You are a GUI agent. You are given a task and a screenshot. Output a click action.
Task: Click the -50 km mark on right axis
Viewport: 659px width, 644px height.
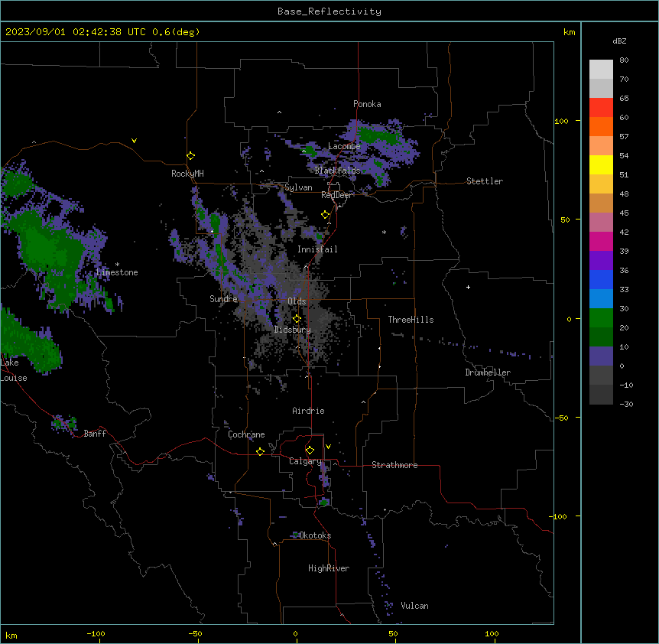561,418
